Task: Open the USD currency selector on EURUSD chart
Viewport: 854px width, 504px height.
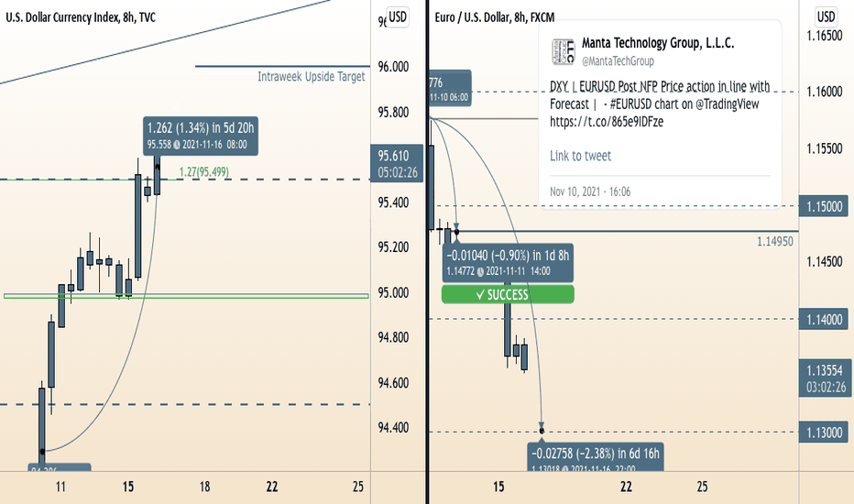Action: (826, 16)
